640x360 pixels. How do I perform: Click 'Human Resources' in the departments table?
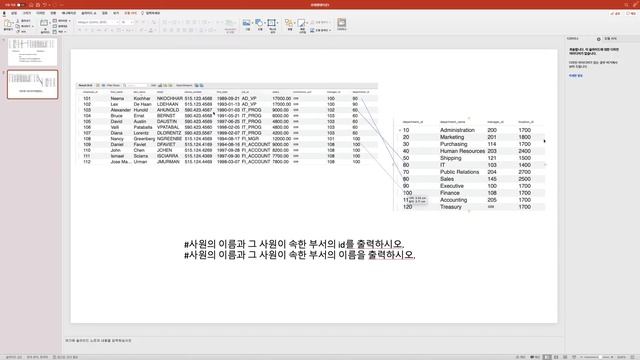click(x=462, y=151)
